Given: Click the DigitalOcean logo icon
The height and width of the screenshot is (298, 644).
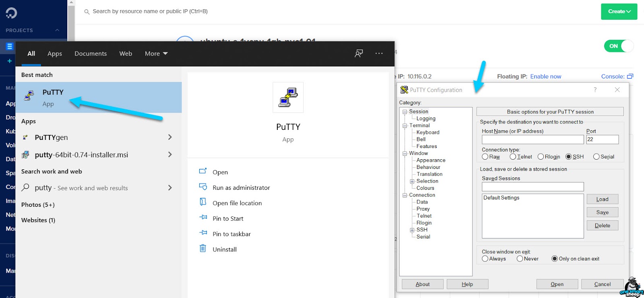Looking at the screenshot, I should click(x=11, y=13).
